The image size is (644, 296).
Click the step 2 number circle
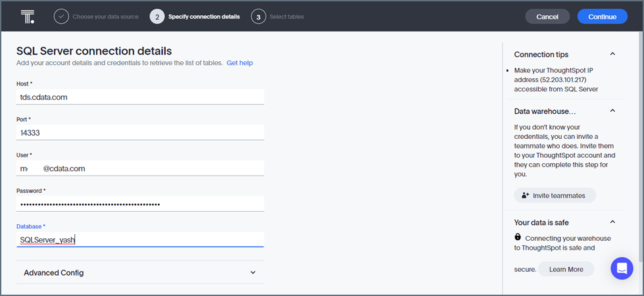point(157,17)
